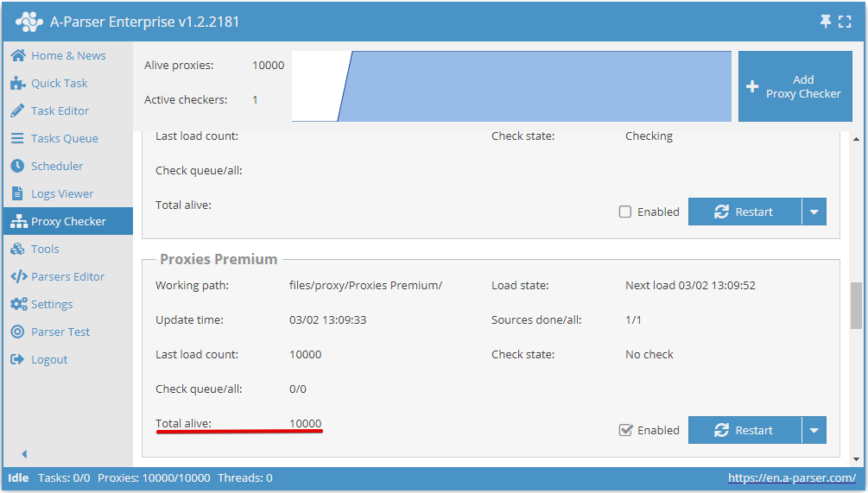This screenshot has width=868, height=493.
Task: Click the pin icon in title bar
Action: coord(826,22)
